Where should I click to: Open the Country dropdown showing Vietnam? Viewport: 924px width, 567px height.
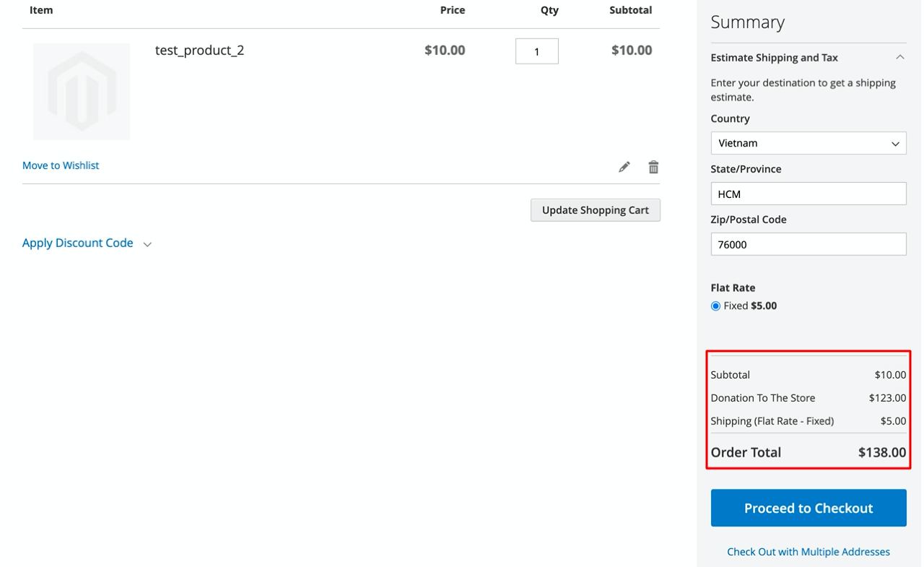[x=808, y=143]
